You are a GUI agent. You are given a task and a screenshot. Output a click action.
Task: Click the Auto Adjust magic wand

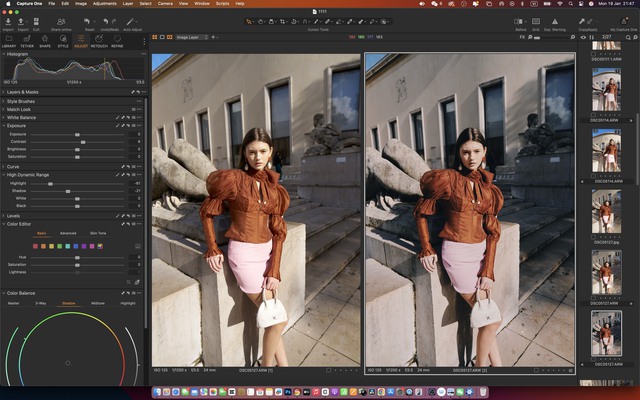point(131,20)
